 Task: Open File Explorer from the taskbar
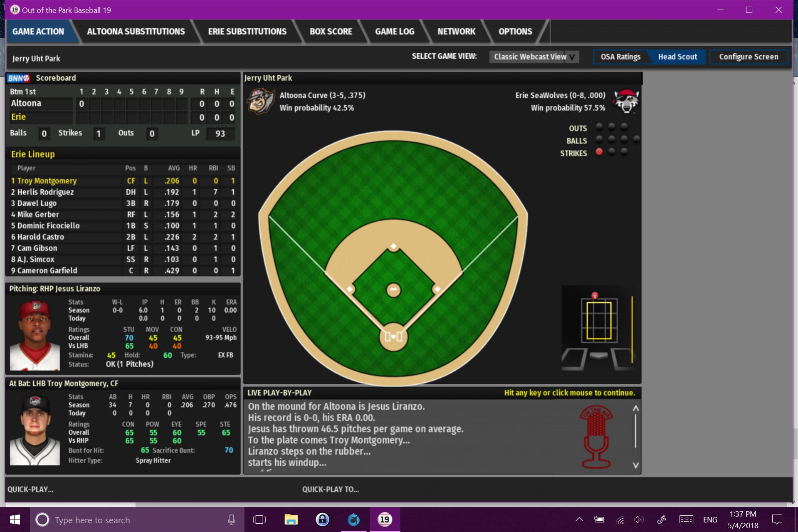291,520
